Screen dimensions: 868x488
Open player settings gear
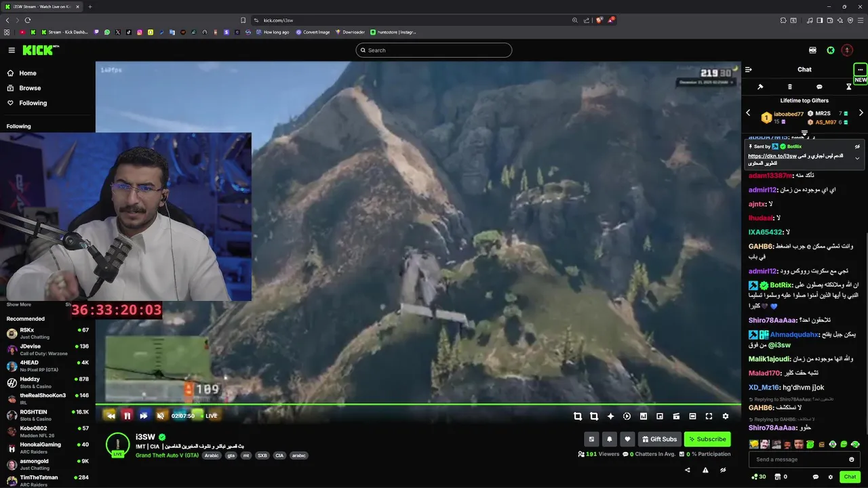(725, 416)
